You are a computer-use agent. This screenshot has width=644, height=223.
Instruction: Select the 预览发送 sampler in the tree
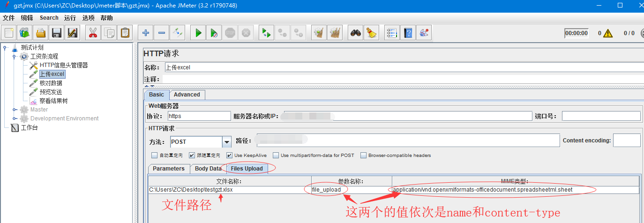[x=51, y=92]
